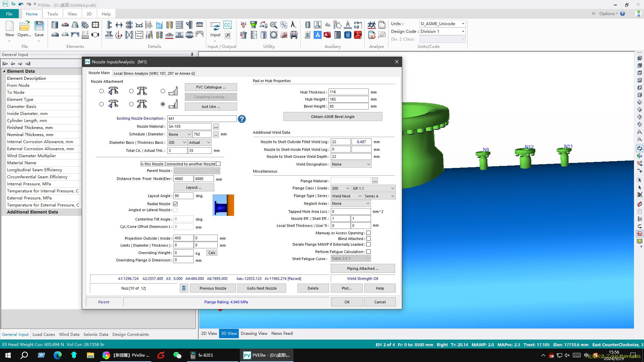Check the Blind Attached checkbox
Image resolution: width=644 pixels, height=362 pixels.
coord(368,239)
